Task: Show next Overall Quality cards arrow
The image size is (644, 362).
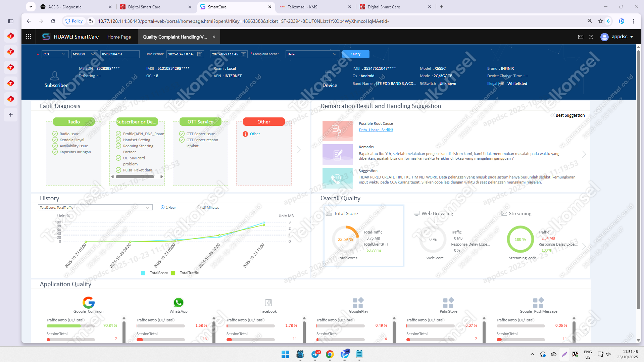Action: pos(584,246)
